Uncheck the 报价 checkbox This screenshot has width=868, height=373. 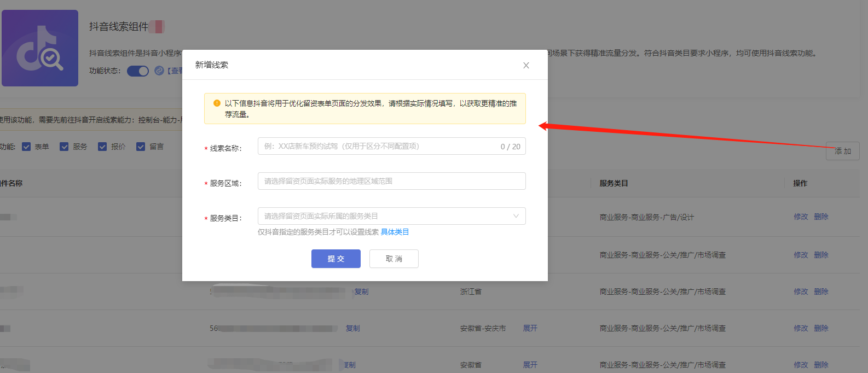102,147
